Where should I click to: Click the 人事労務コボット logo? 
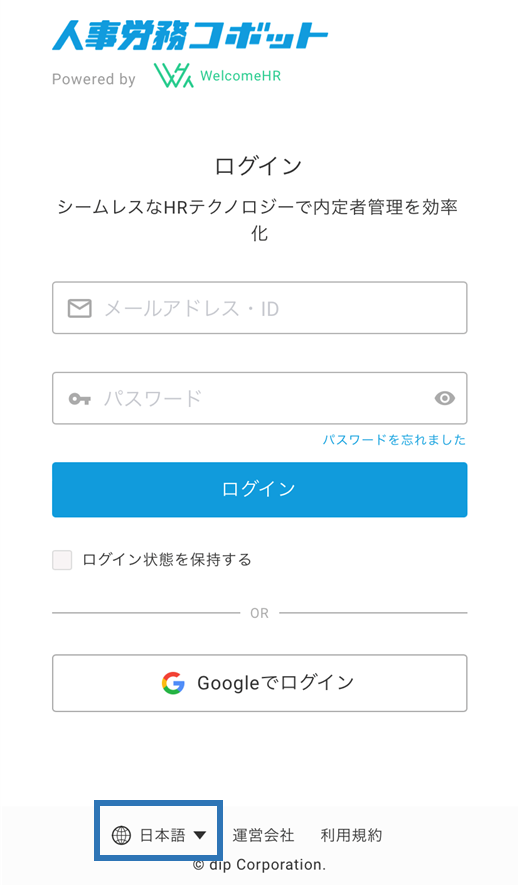click(190, 36)
